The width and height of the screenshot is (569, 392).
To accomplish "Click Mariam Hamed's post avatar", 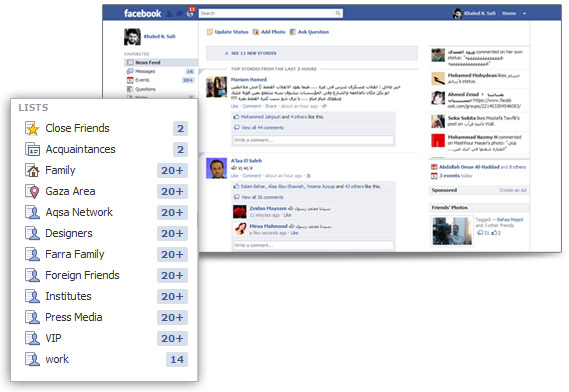I will [216, 87].
